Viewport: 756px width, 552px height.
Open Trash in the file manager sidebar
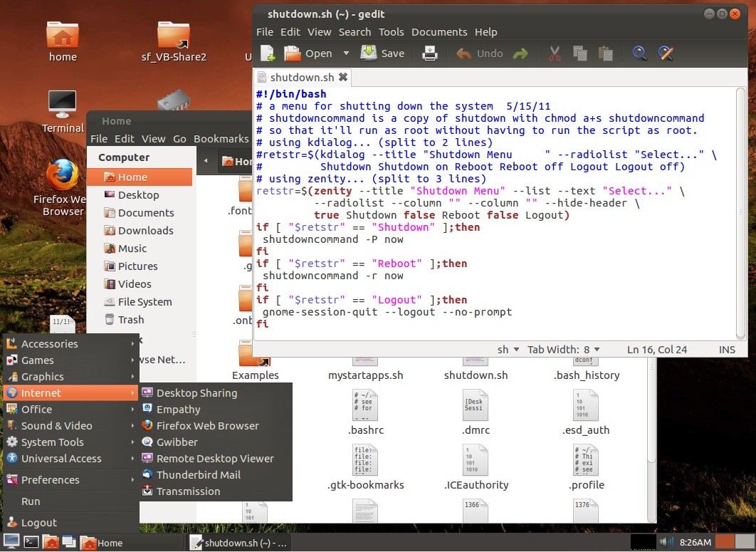click(x=140, y=319)
